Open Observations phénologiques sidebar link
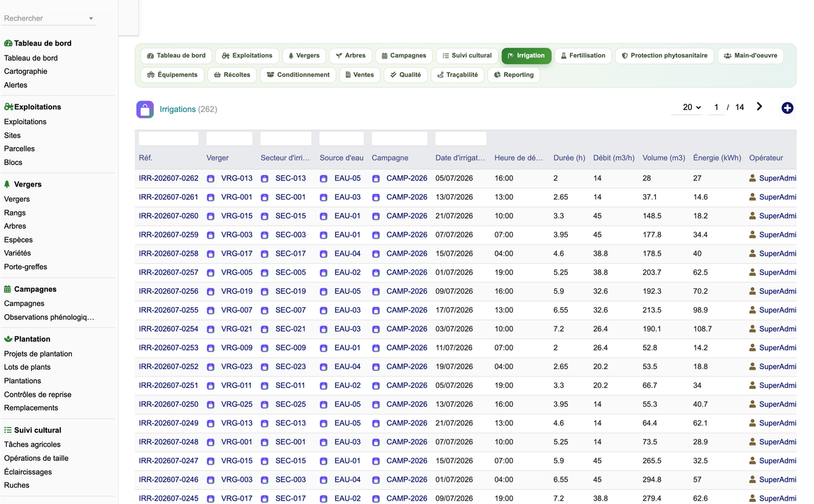This screenshot has height=504, width=814. [49, 317]
